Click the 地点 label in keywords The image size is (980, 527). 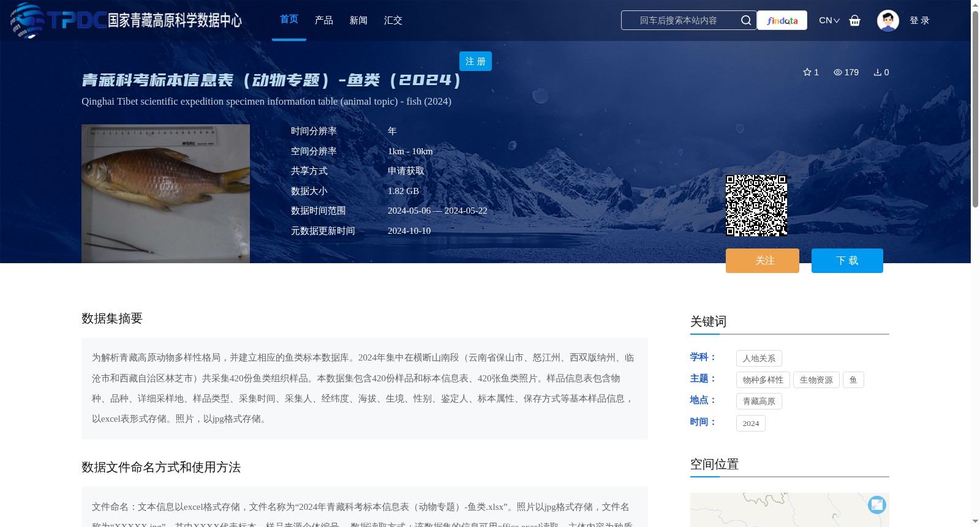(x=703, y=400)
